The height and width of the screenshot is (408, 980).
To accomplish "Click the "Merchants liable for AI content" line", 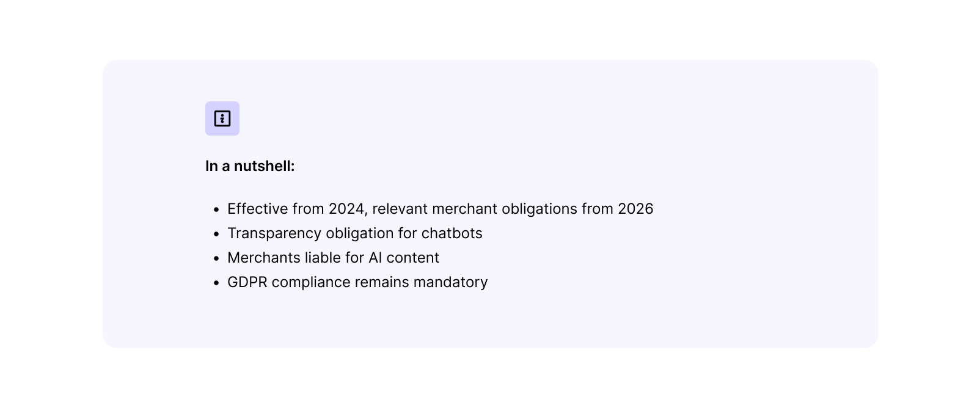I will pos(333,258).
